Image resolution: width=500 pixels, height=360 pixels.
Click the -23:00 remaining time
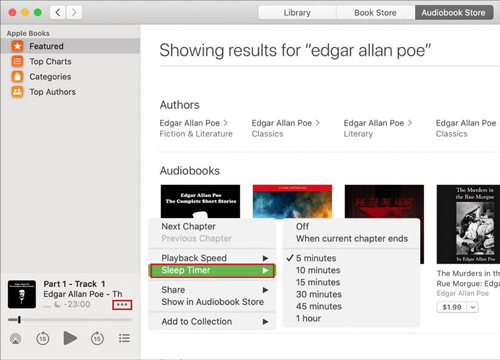click(77, 304)
